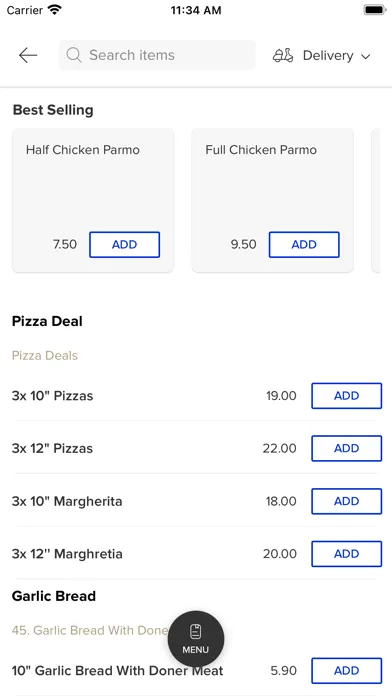Screen dimensions: 392x696
Task: Open the Half Chicken Parmo card
Action: coord(93,200)
